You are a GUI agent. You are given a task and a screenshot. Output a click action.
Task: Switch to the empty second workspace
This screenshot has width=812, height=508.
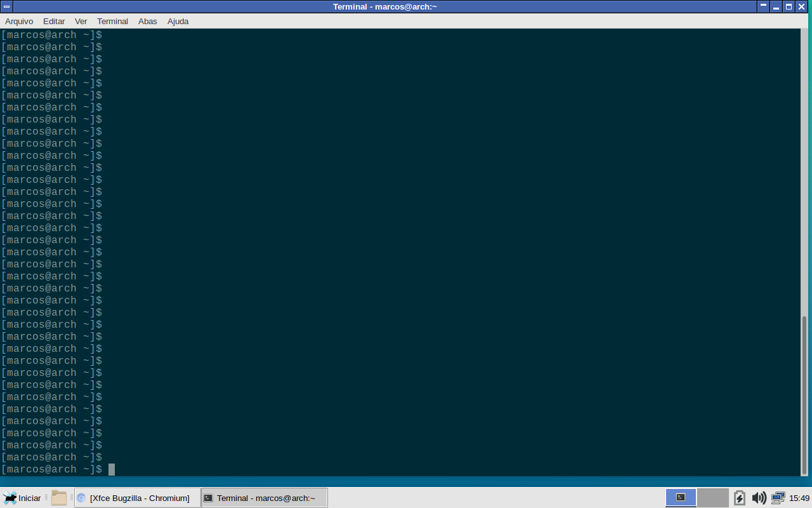(x=712, y=497)
